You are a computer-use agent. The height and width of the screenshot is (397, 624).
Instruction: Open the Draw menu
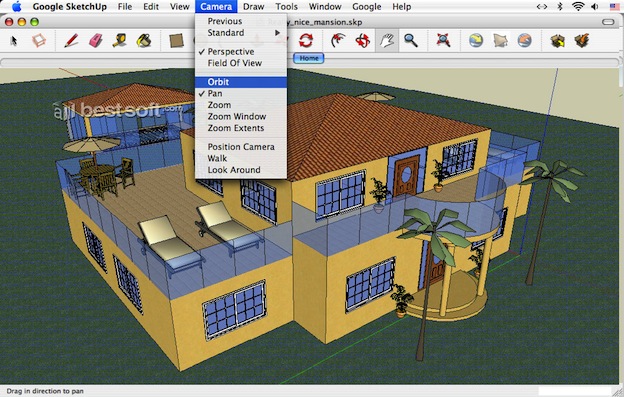click(254, 7)
